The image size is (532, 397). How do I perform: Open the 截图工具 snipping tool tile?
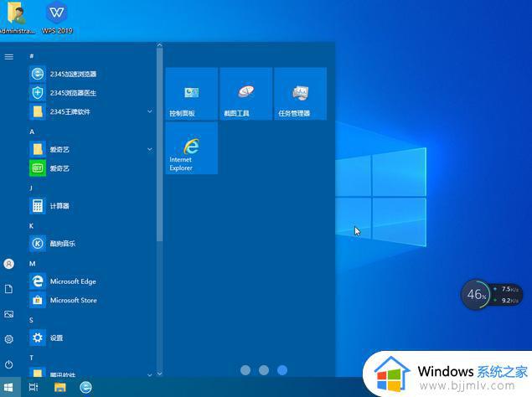click(245, 95)
